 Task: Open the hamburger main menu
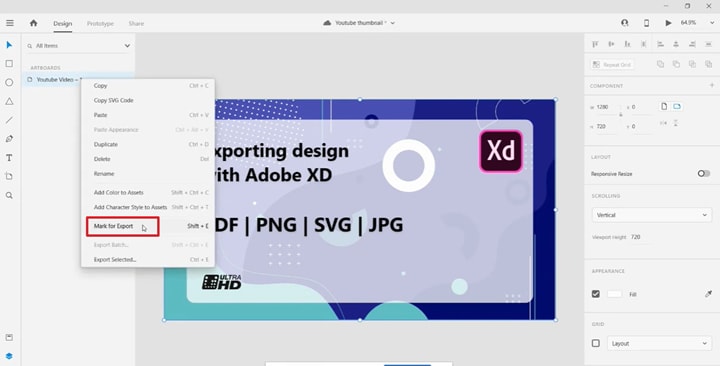point(10,23)
